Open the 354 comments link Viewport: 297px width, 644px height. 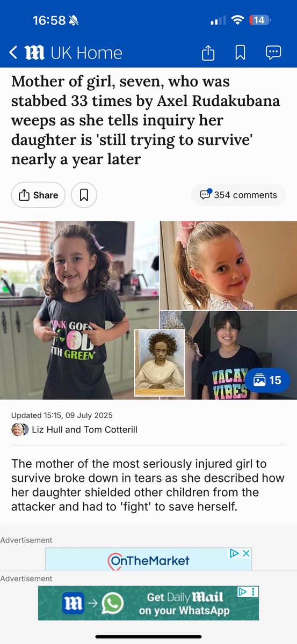pyautogui.click(x=238, y=195)
